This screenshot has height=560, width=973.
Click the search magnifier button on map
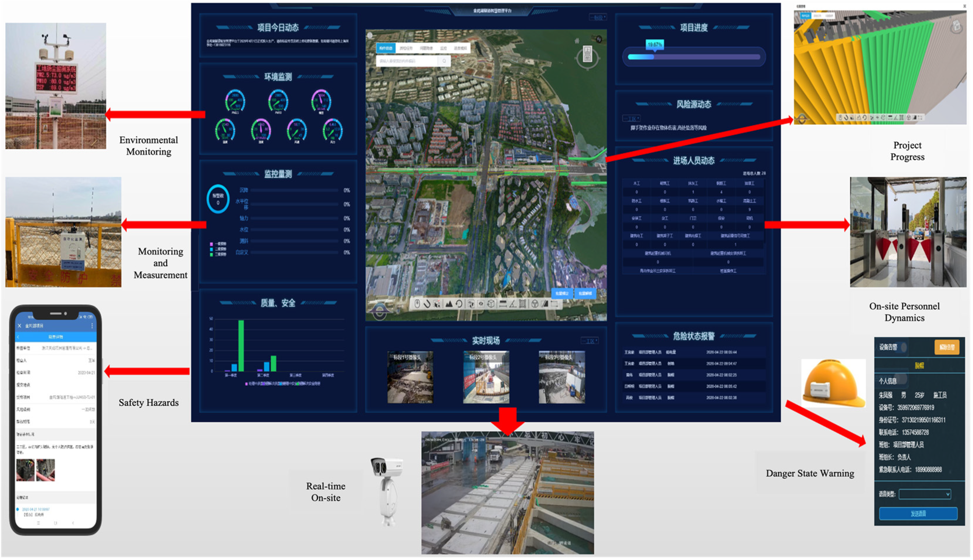coord(444,61)
